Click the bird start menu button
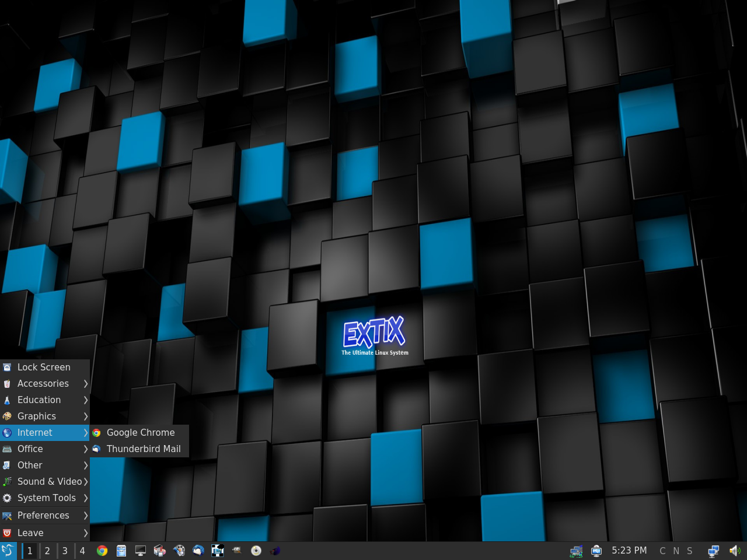Viewport: 747px width, 560px height. [8, 551]
